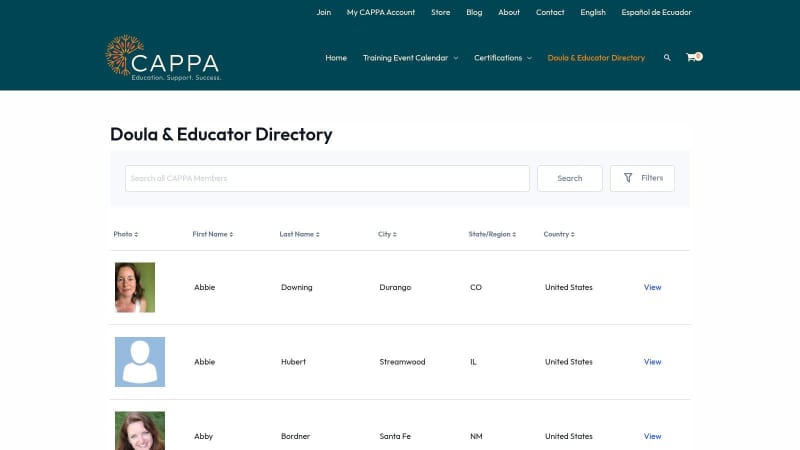Select the city "Streamwood"
Viewport: 800px width, 450px height.
[402, 362]
